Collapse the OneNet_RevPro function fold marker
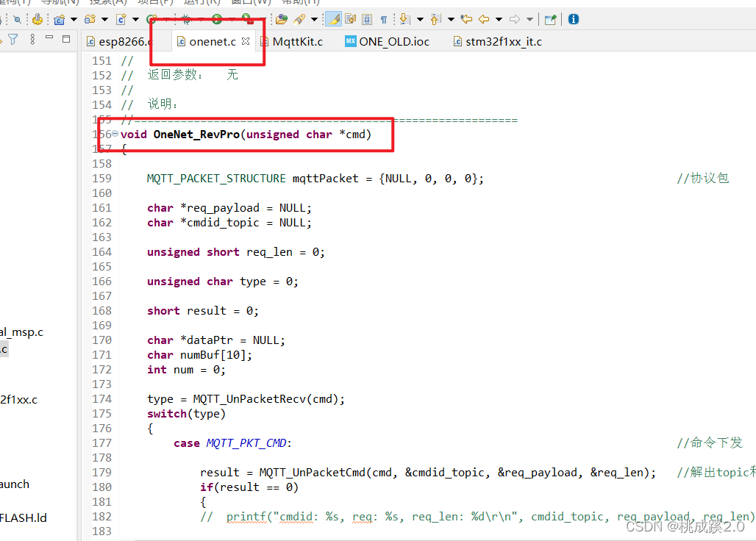The width and height of the screenshot is (756, 541). coord(115,134)
